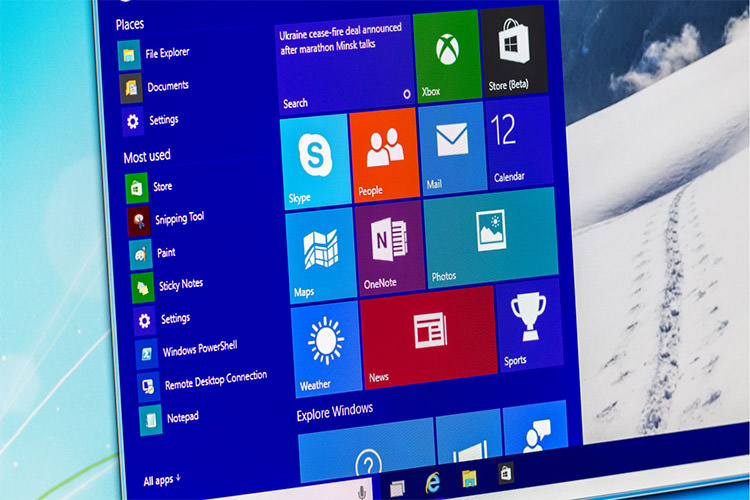Open the Weather tile
The width and height of the screenshot is (750, 500).
click(x=327, y=349)
